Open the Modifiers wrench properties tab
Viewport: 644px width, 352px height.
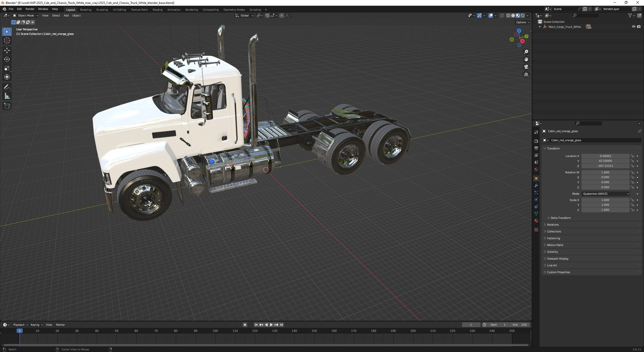pyautogui.click(x=536, y=186)
